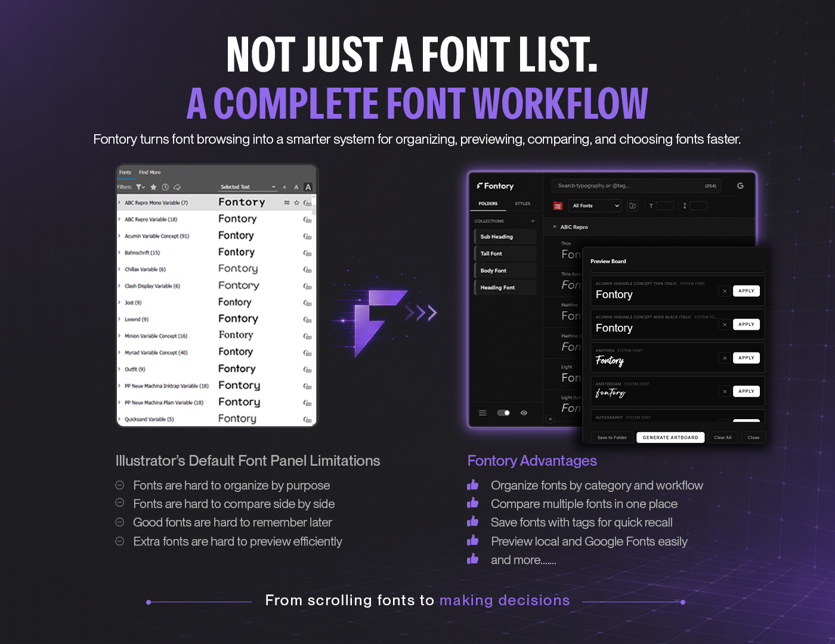Toggle the eye visibility icon in Fontory
The image size is (835, 644).
click(524, 413)
